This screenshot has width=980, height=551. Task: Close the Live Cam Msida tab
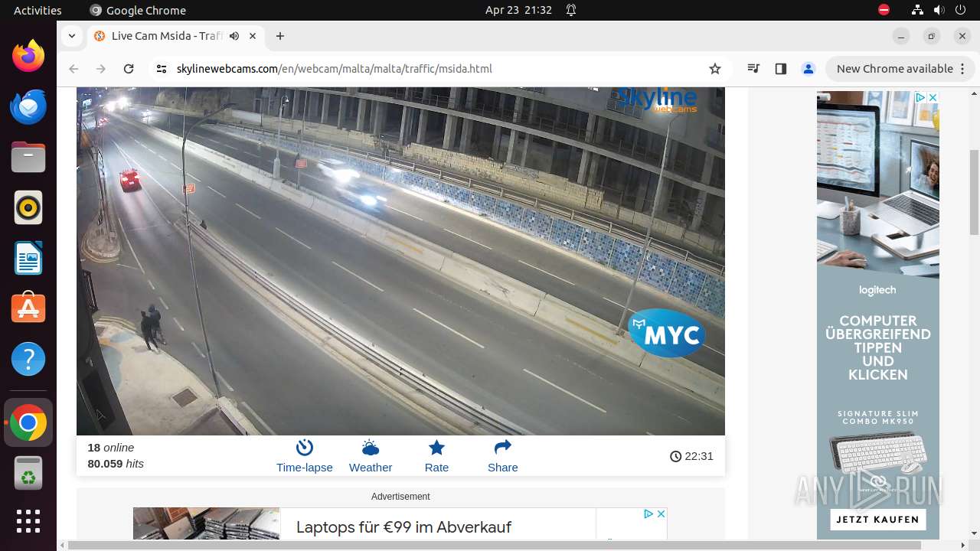[252, 36]
